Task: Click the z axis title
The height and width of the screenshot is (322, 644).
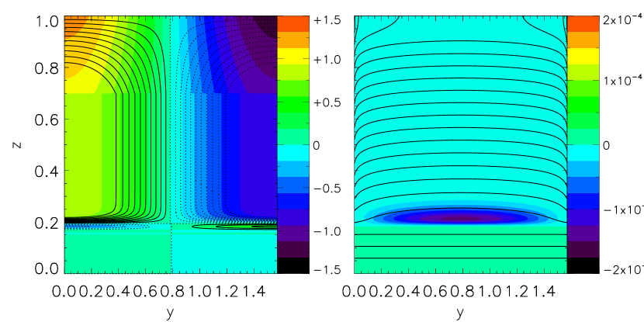Action: pyautogui.click(x=18, y=144)
